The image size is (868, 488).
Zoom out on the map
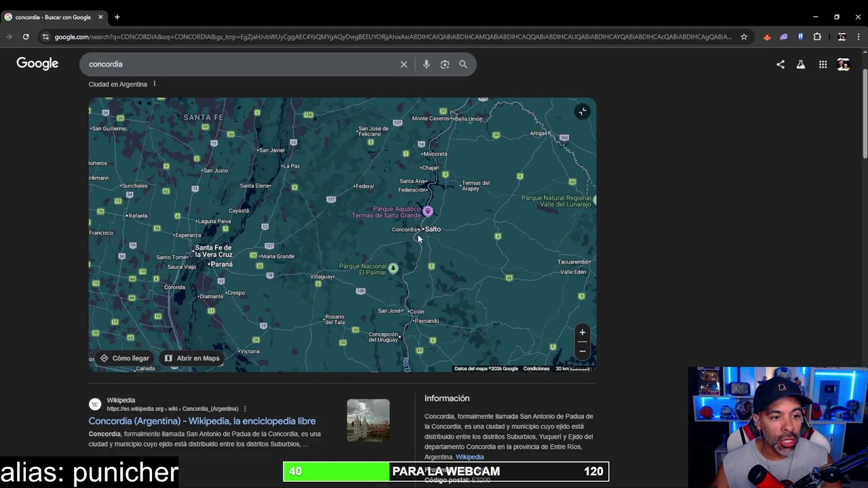(582, 351)
